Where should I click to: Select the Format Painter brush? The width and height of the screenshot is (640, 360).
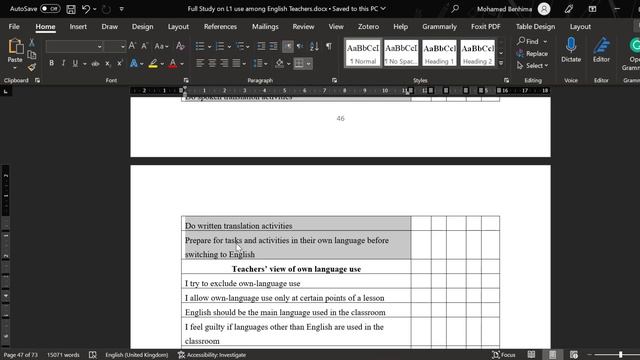[x=32, y=67]
